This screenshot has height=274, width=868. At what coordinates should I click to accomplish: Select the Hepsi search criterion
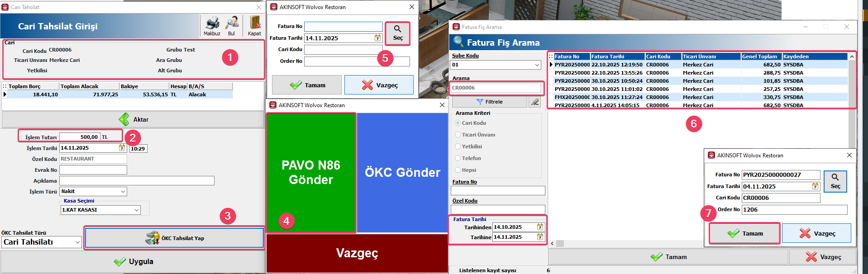coord(458,170)
